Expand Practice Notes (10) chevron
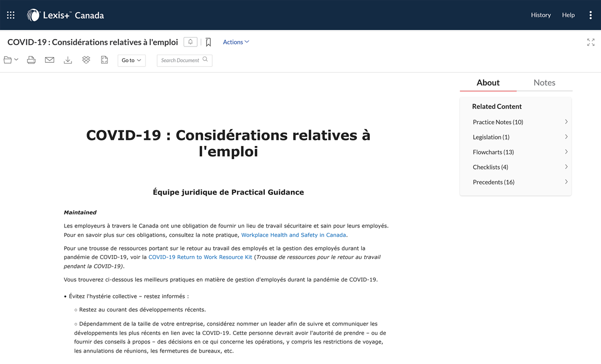 (x=566, y=122)
